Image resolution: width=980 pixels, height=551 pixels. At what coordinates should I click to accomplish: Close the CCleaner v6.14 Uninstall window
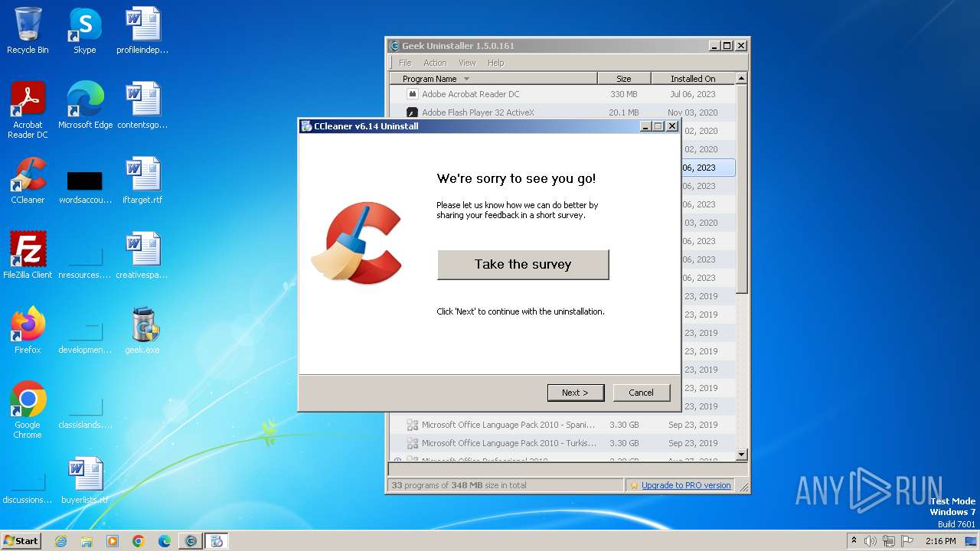coord(672,126)
